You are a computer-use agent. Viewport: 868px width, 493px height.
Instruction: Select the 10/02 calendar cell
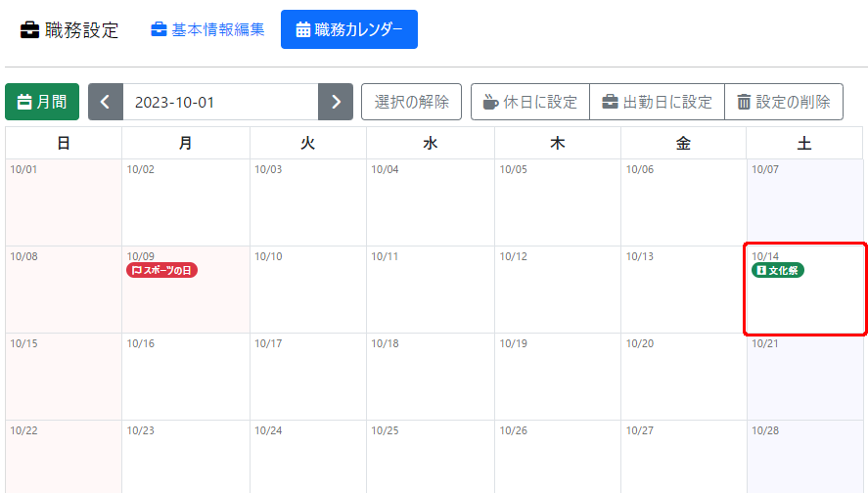click(x=186, y=202)
